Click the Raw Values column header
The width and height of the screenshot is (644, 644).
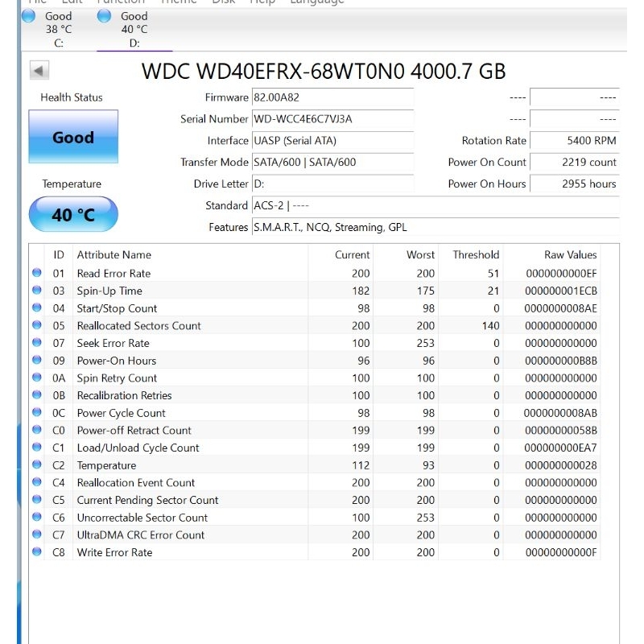click(570, 255)
